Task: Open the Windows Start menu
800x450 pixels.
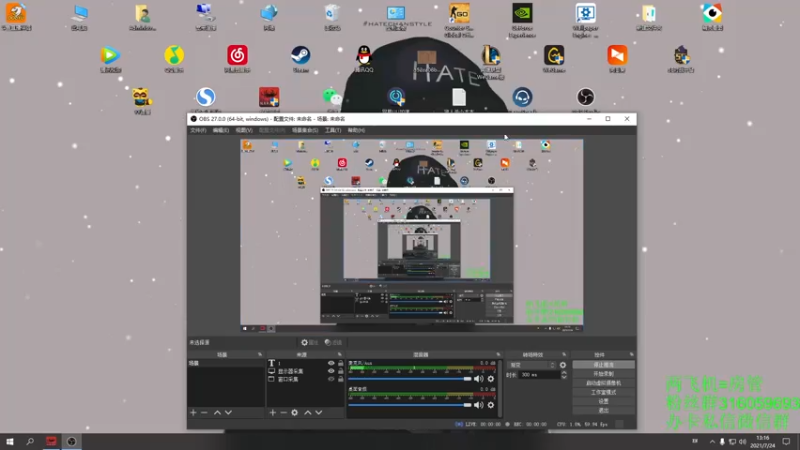Action: click(x=10, y=441)
